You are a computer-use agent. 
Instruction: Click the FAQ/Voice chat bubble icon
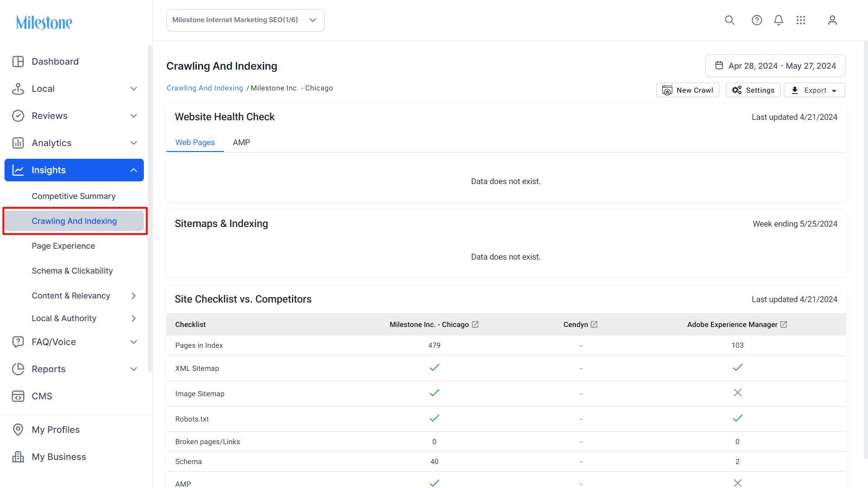point(18,342)
